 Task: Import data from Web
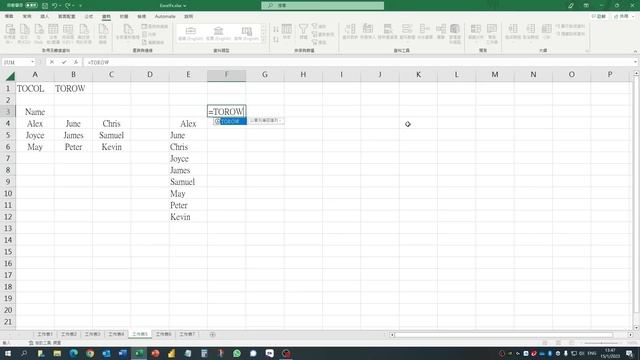point(39,33)
